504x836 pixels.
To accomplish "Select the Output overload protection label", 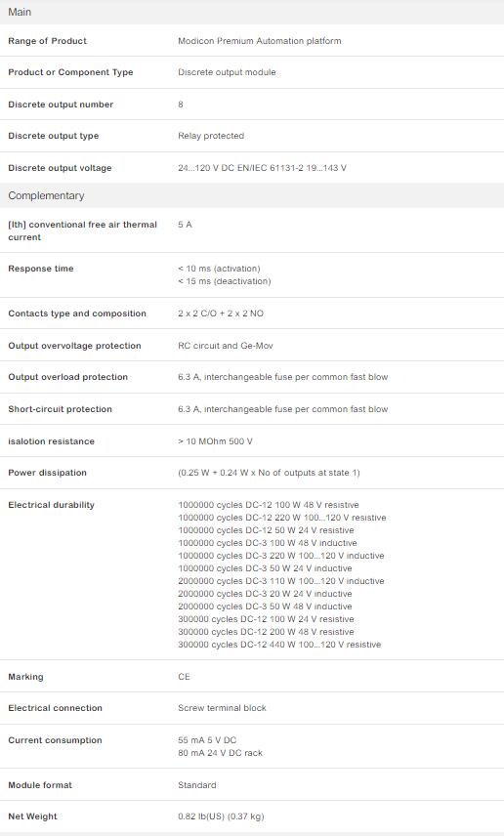I will tap(67, 377).
